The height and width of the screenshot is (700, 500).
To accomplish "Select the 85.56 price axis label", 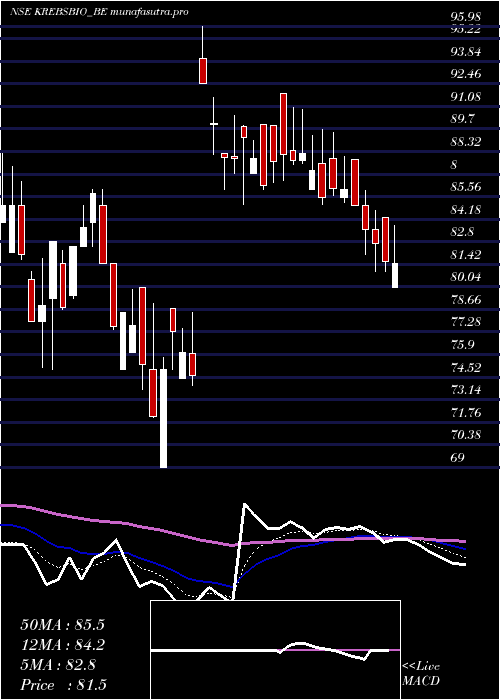I will pyautogui.click(x=466, y=187).
